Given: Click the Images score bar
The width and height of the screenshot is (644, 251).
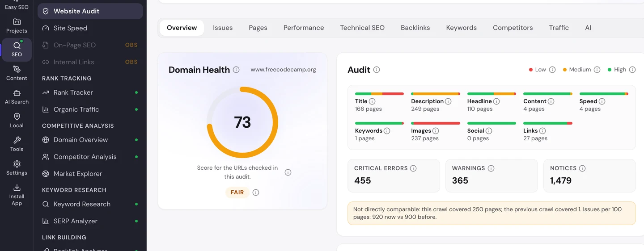Looking at the screenshot, I should pos(436,123).
